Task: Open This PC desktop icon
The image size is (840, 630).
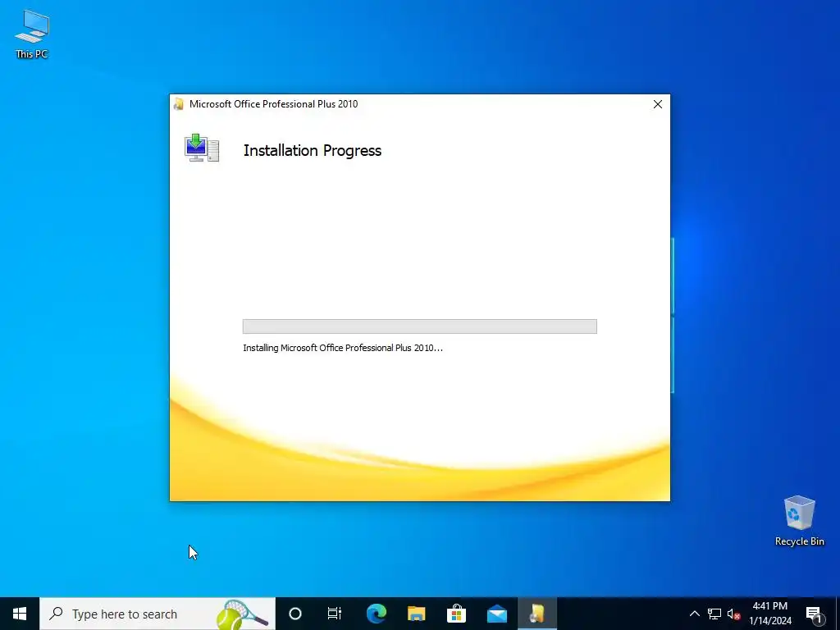Action: click(32, 34)
